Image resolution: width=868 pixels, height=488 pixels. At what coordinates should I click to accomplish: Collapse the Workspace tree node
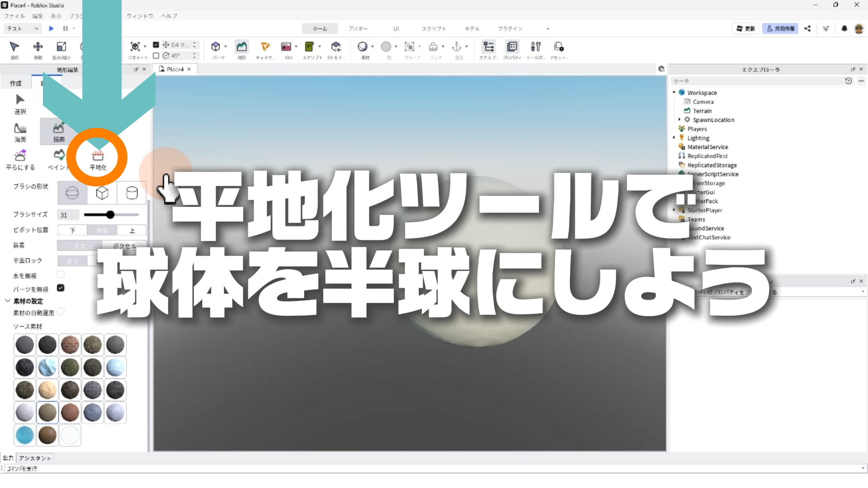[x=674, y=93]
